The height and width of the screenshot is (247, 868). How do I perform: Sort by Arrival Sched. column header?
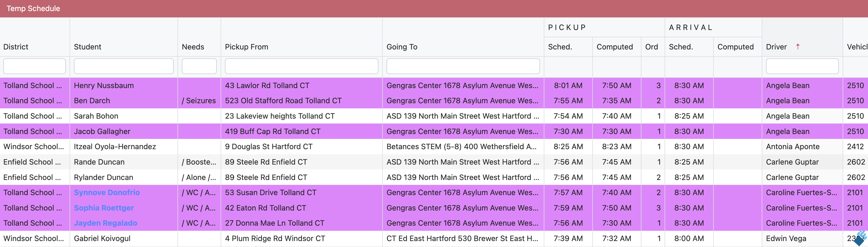(681, 47)
